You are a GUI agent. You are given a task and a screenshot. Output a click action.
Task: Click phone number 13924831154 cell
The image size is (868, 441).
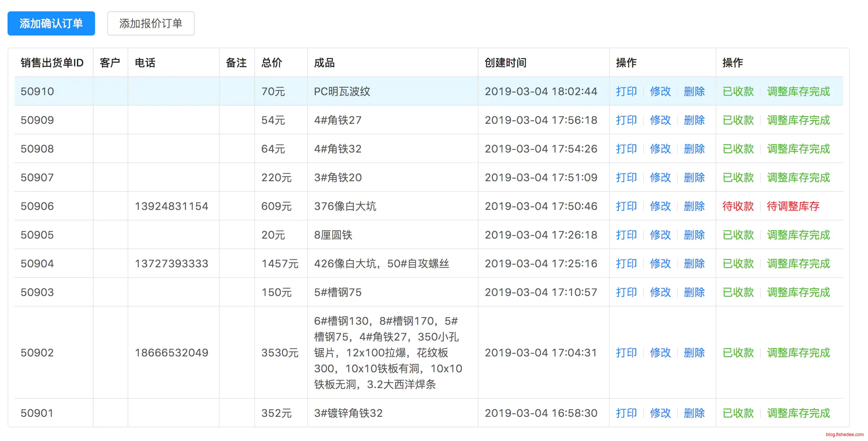tap(171, 206)
